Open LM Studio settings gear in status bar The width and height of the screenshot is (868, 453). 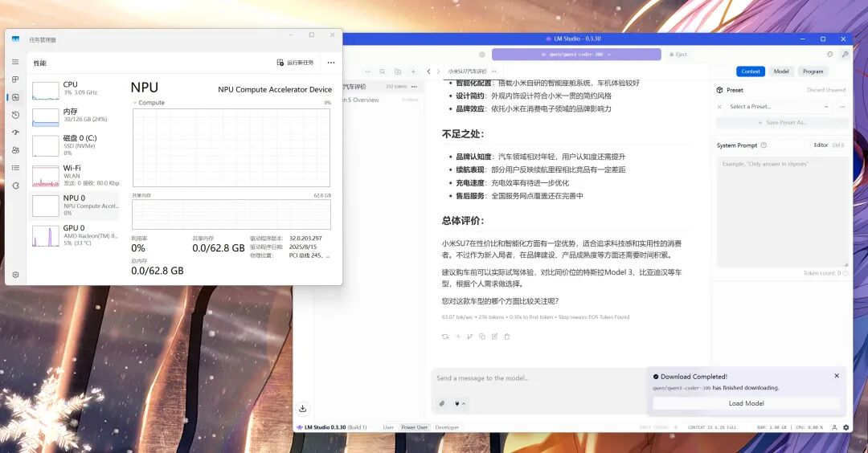(845, 427)
